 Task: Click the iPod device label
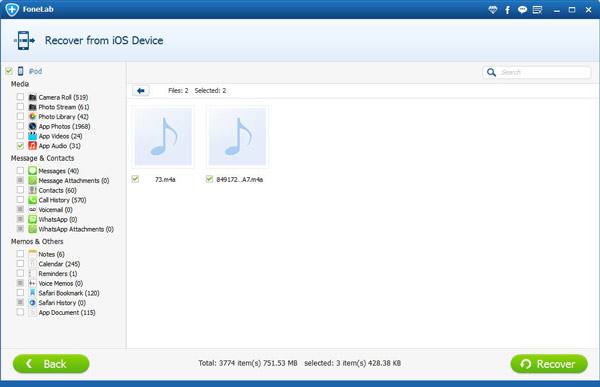(36, 71)
